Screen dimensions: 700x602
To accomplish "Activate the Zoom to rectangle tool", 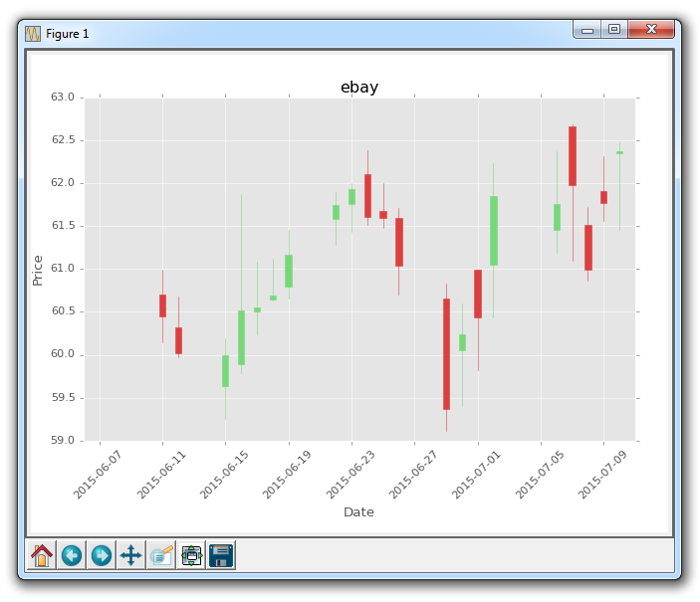I will pyautogui.click(x=161, y=555).
